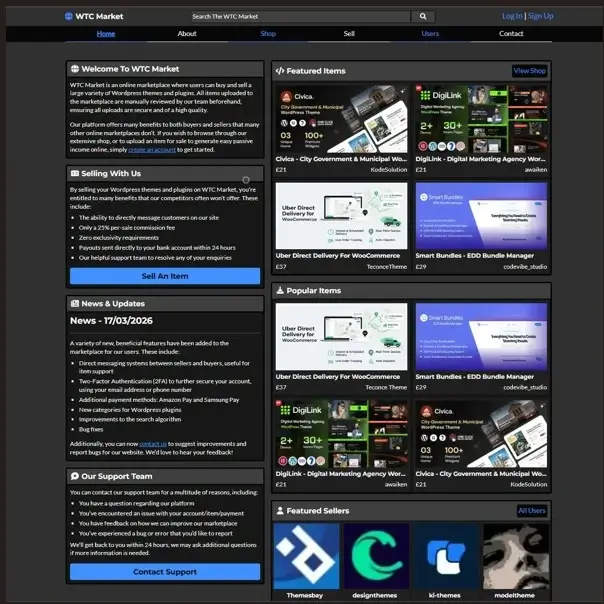Open Civica thumbnail in Featured Items

pos(341,119)
